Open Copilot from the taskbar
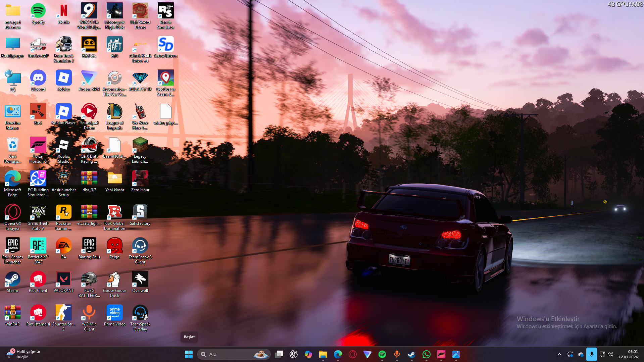This screenshot has height=362, width=644. tap(308, 354)
